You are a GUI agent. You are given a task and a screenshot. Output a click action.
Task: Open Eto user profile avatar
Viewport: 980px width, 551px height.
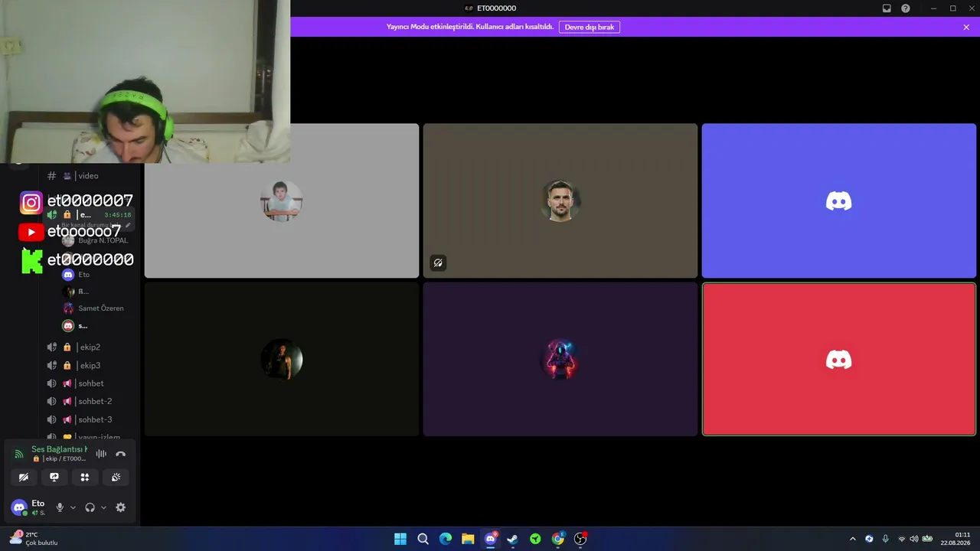tap(19, 507)
